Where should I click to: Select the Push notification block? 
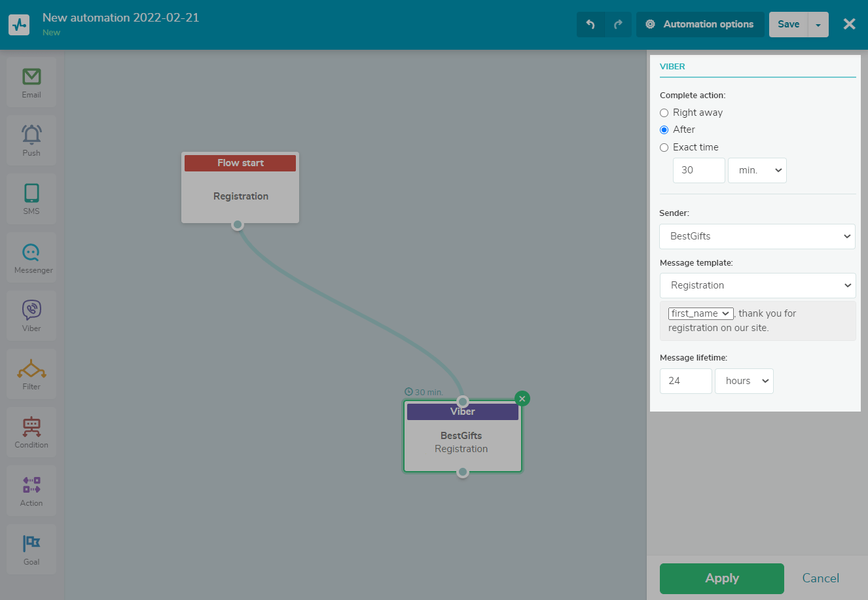[31, 140]
